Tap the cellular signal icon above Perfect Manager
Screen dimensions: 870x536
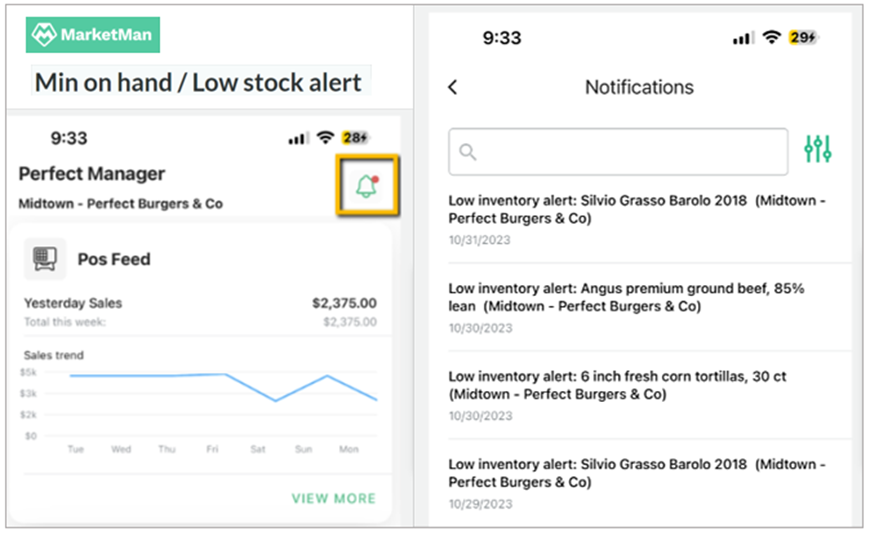coord(296,138)
